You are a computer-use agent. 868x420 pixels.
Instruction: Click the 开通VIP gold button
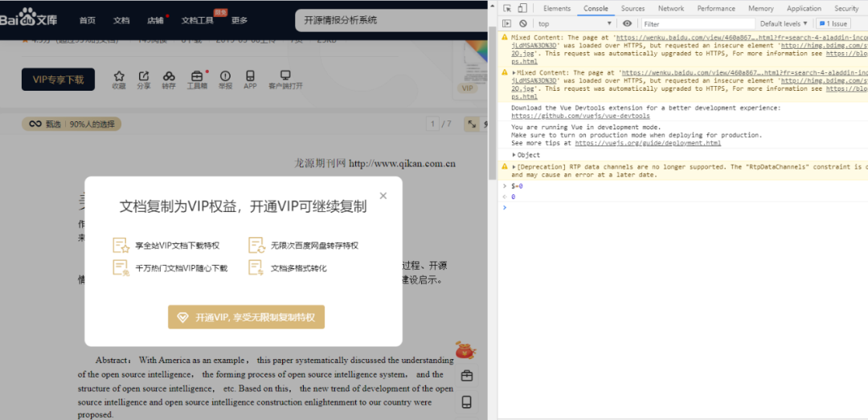point(246,317)
